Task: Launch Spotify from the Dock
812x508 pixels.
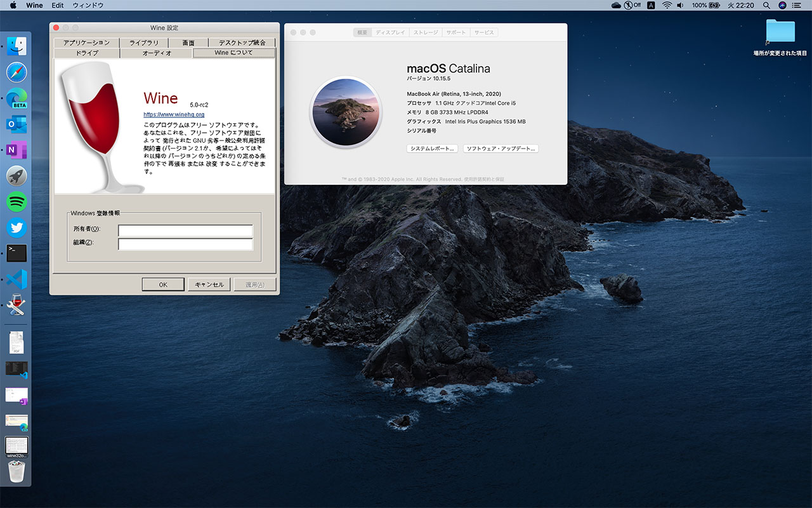Action: pyautogui.click(x=16, y=201)
